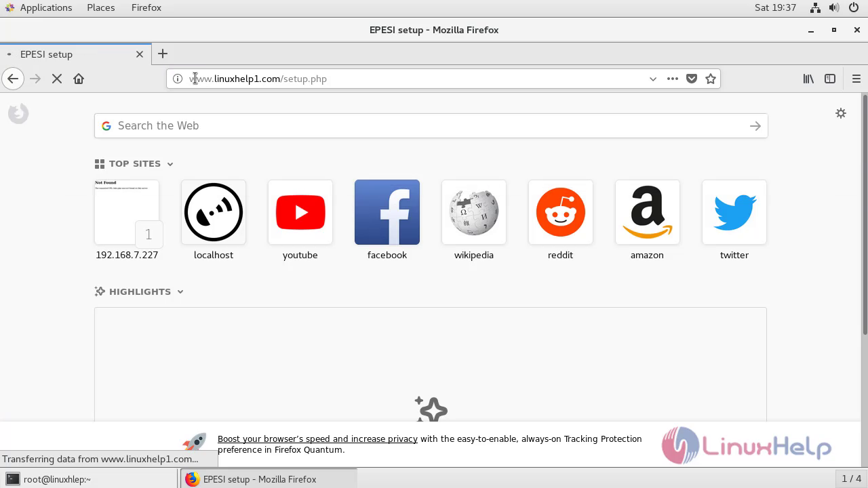868x488 pixels.
Task: Open the Library icon in toolbar
Action: coord(808,79)
